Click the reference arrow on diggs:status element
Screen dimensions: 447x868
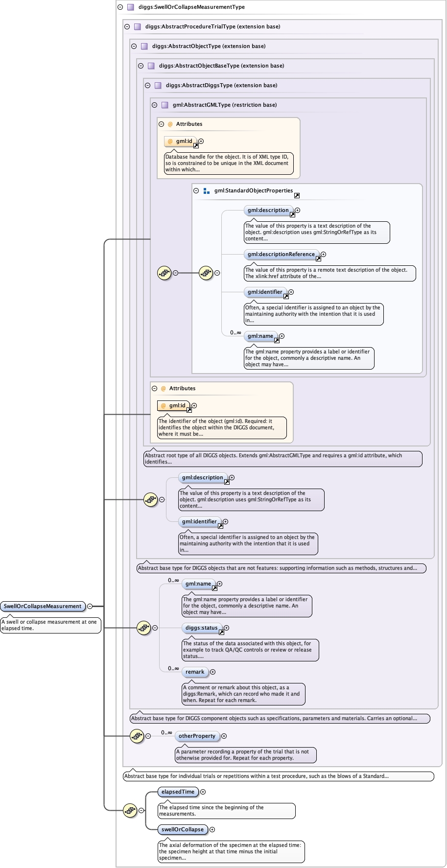pos(221,632)
